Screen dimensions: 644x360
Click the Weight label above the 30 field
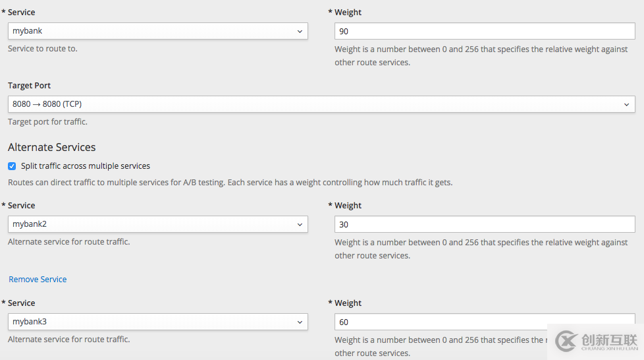(x=348, y=206)
